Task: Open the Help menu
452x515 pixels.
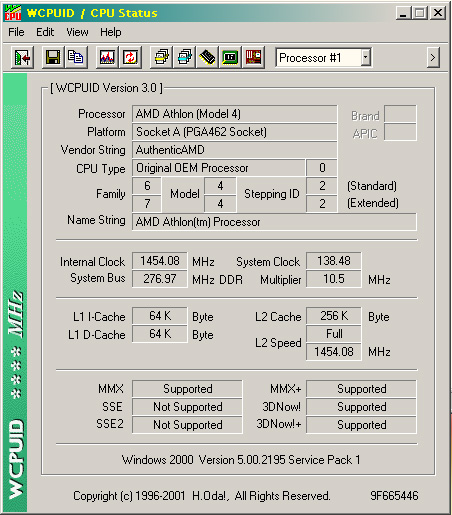Action: point(111,32)
